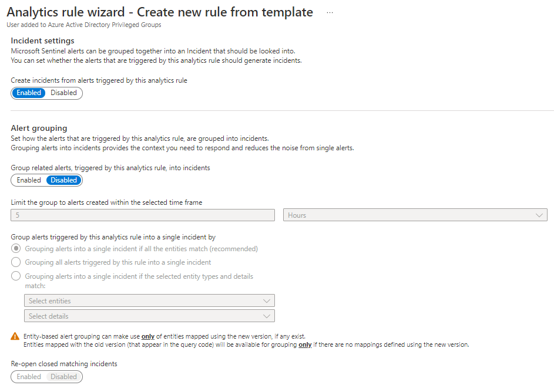554x392 pixels.
Task: Disable creating incidents from triggered alerts
Action: (x=63, y=93)
